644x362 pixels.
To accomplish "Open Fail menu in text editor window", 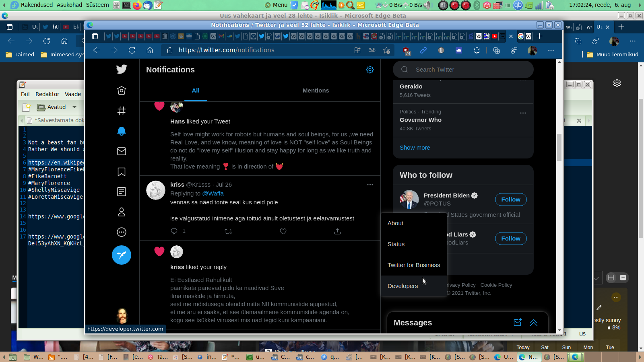I will [x=25, y=94].
